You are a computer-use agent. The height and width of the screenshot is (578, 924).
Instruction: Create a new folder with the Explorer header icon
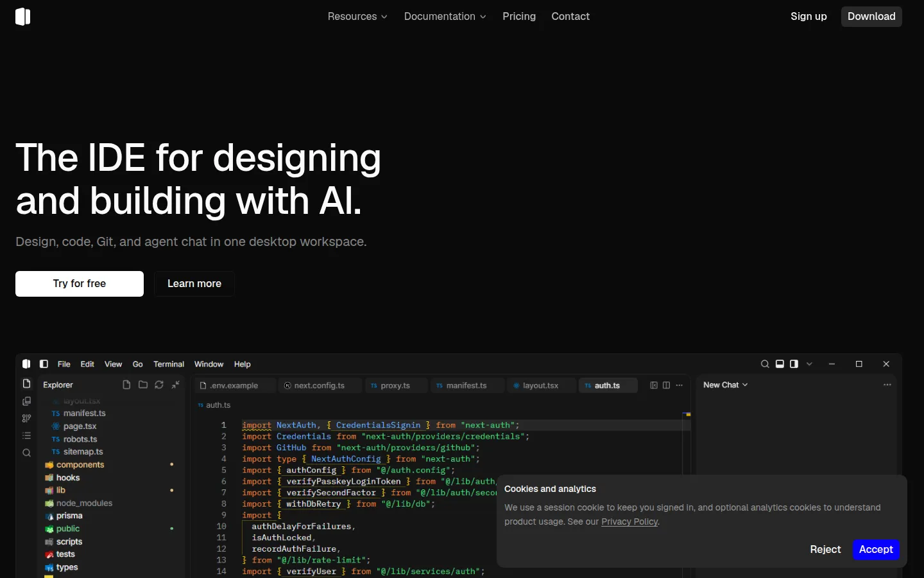tap(143, 385)
